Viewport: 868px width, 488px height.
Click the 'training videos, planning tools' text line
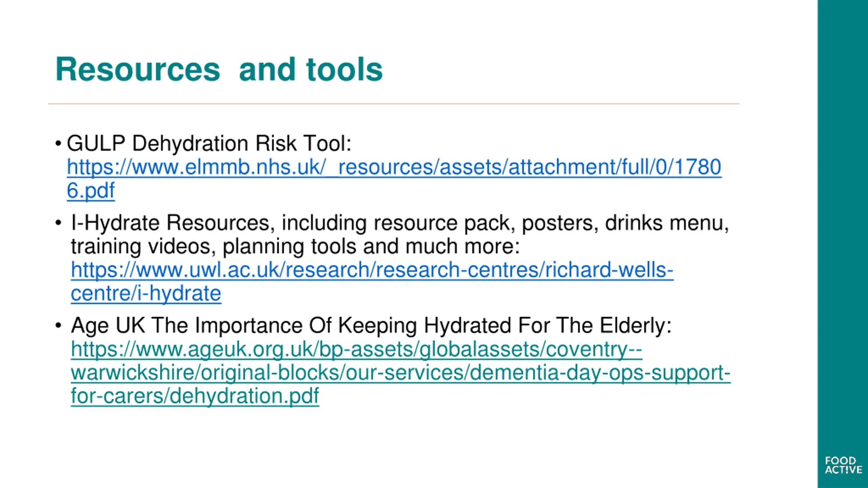(295, 246)
